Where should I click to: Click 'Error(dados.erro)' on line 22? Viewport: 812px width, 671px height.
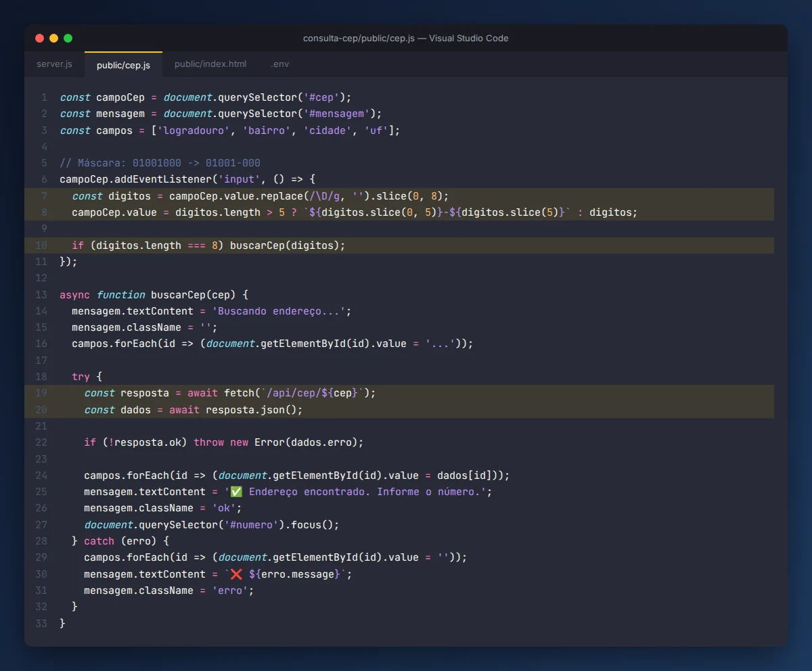(306, 442)
